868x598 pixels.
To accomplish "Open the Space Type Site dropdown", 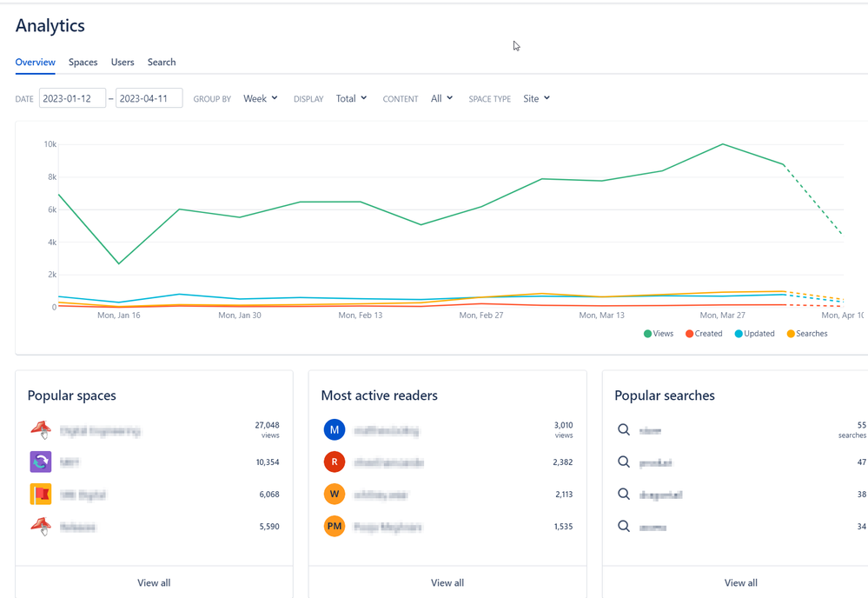I will 536,98.
